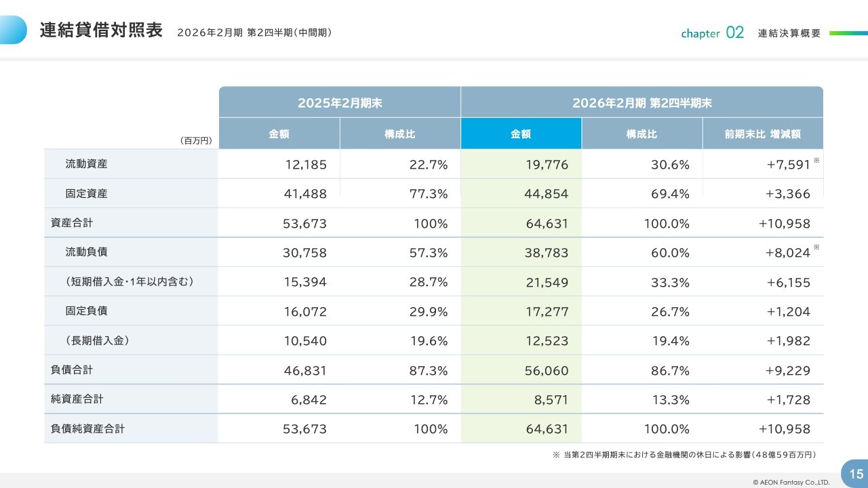Image resolution: width=868 pixels, height=488 pixels.
Task: Click the asterisk next to +7,591
Action: pyautogui.click(x=816, y=161)
